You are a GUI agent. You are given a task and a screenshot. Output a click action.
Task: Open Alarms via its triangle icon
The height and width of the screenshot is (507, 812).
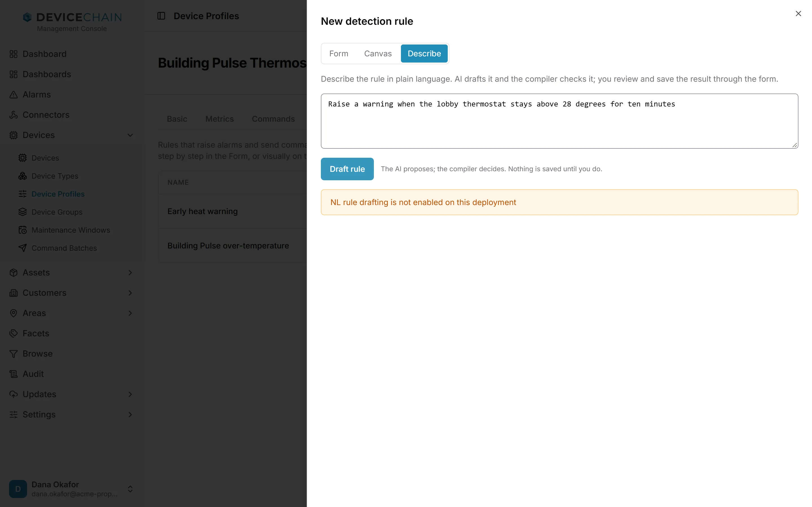[x=14, y=95]
